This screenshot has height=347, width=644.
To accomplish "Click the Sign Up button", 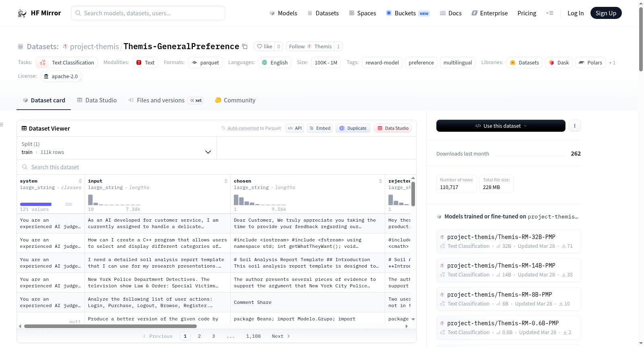I will [606, 13].
